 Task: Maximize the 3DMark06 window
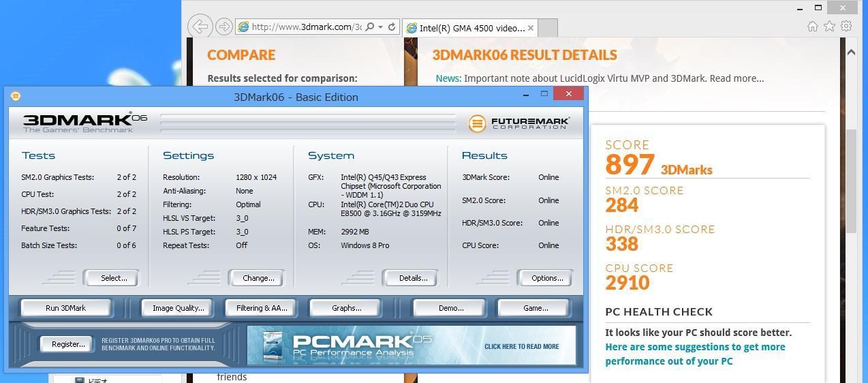[544, 93]
